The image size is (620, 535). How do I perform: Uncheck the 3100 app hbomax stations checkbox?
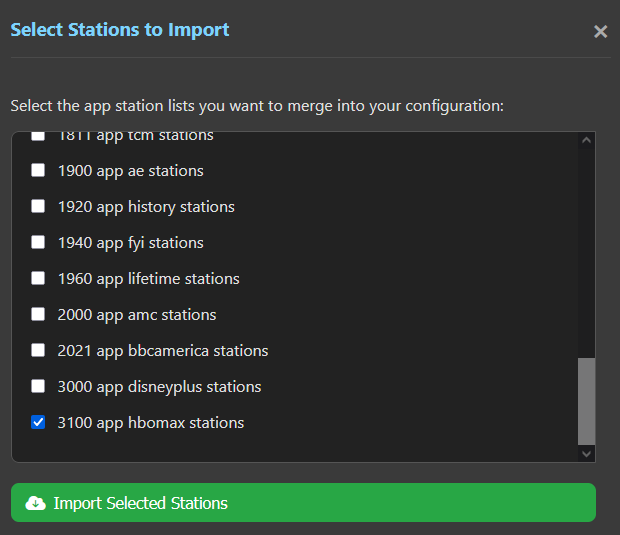pos(38,422)
